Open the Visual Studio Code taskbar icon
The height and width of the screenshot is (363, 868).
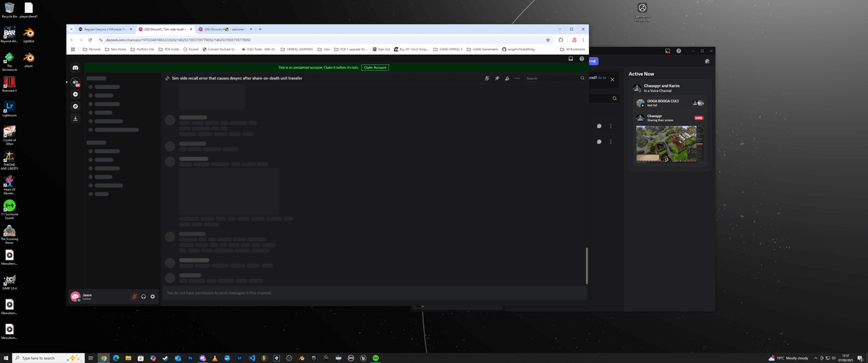(x=252, y=358)
